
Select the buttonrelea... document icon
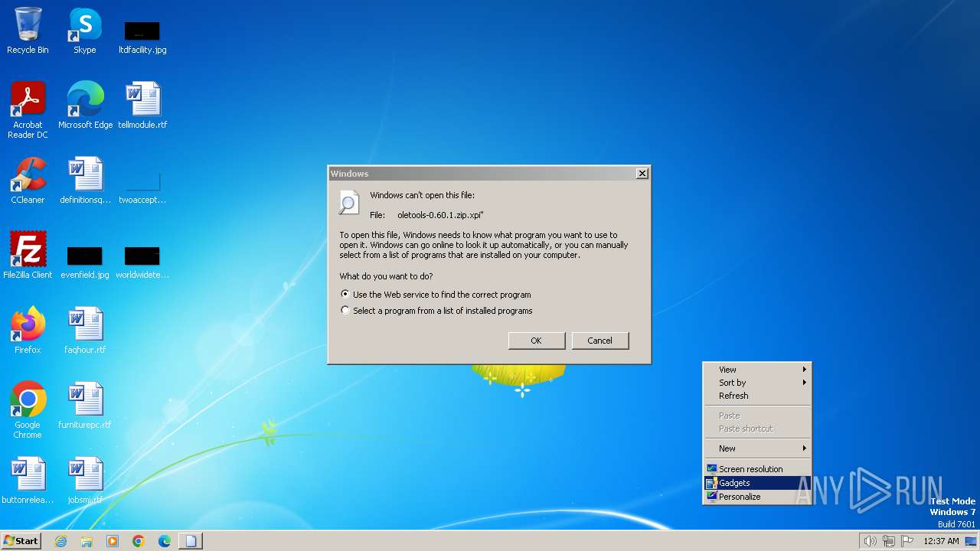28,481
